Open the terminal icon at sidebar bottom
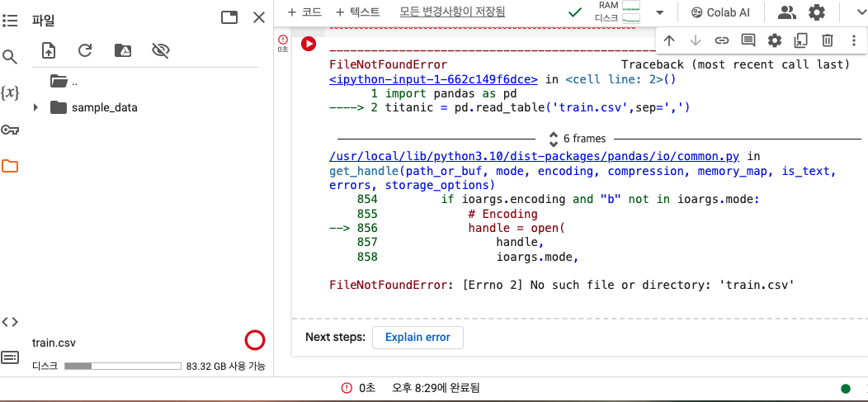The image size is (868, 402). click(10, 357)
